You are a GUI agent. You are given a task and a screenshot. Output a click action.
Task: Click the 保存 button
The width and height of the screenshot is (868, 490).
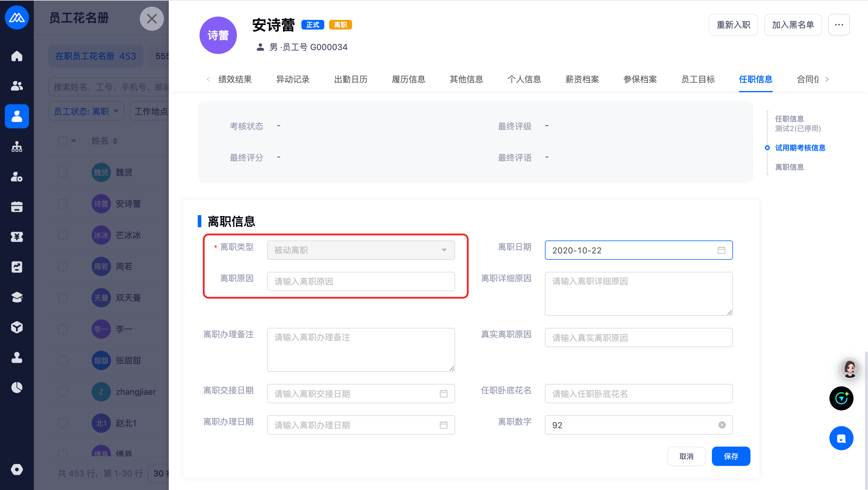731,456
